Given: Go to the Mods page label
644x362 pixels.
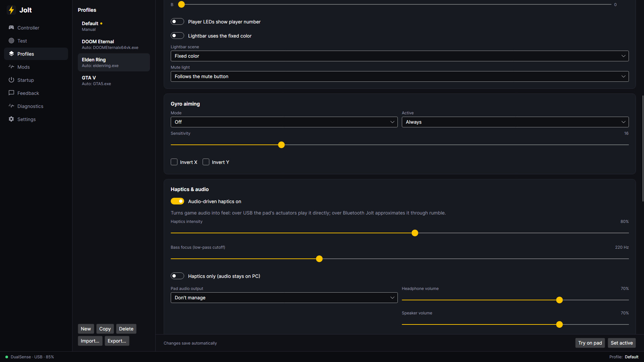Looking at the screenshot, I should (23, 67).
